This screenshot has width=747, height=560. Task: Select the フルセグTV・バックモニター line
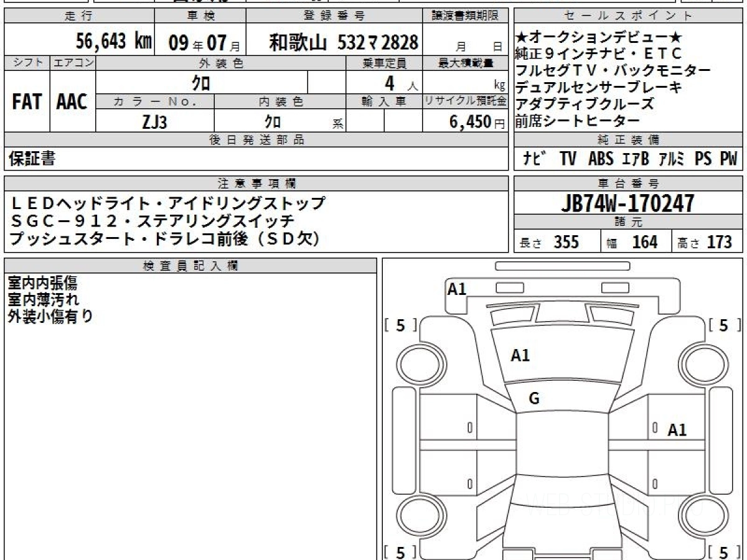coord(613,71)
